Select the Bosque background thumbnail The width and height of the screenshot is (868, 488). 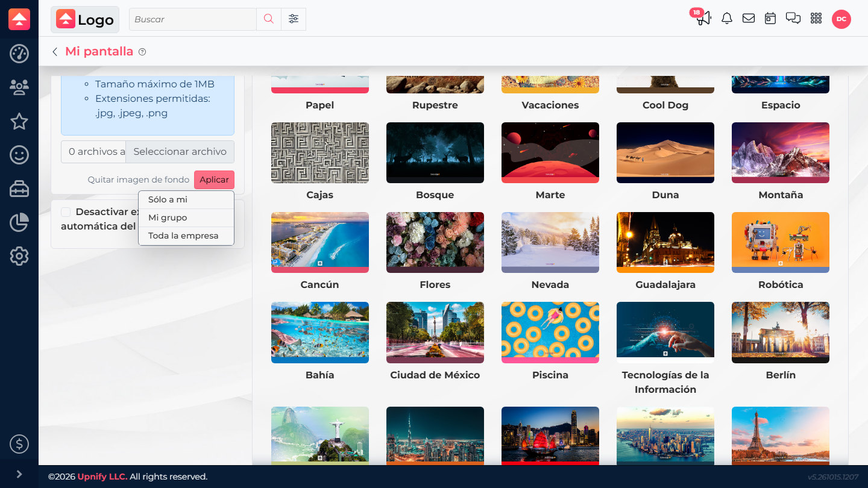point(435,152)
